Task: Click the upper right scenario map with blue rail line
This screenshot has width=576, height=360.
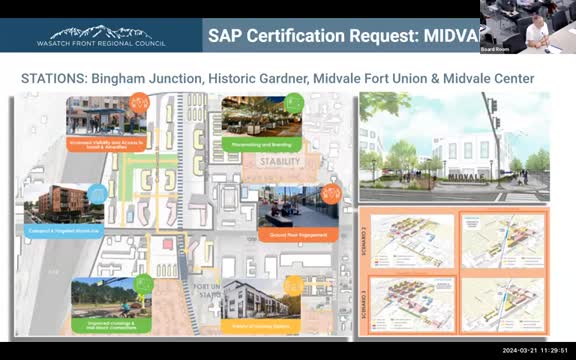Action: [503, 241]
